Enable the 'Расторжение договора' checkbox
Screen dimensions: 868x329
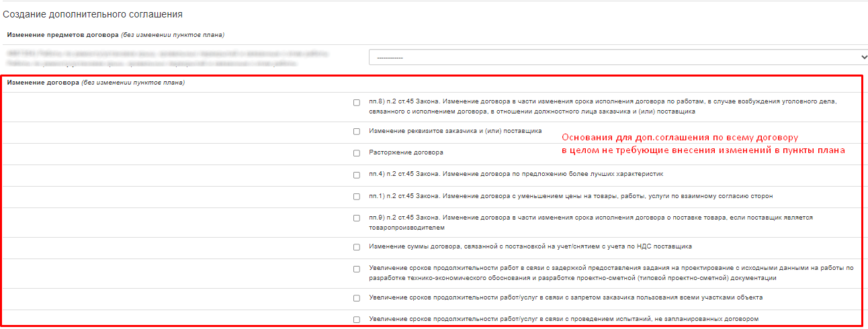[357, 153]
